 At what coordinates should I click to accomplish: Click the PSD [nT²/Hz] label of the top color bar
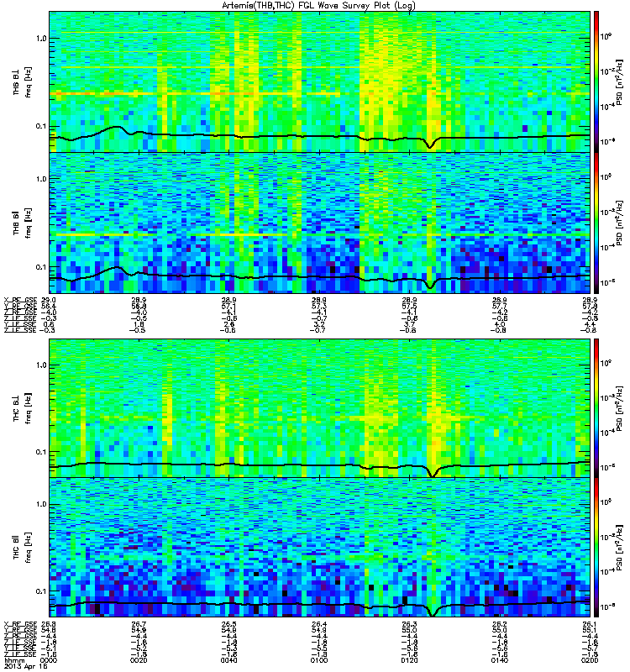point(620,82)
